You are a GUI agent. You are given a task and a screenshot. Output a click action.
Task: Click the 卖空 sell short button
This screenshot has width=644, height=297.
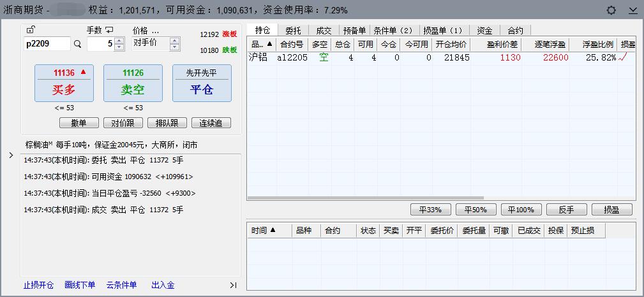click(133, 83)
